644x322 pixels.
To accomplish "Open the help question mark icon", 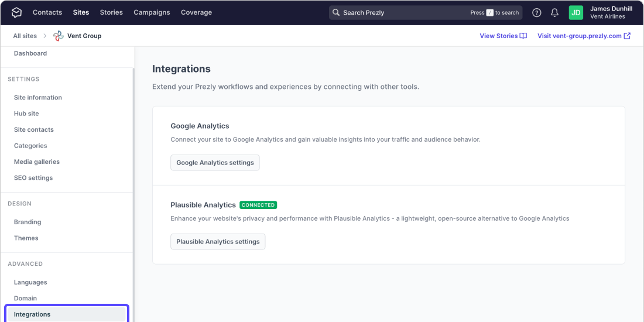I will 536,12.
